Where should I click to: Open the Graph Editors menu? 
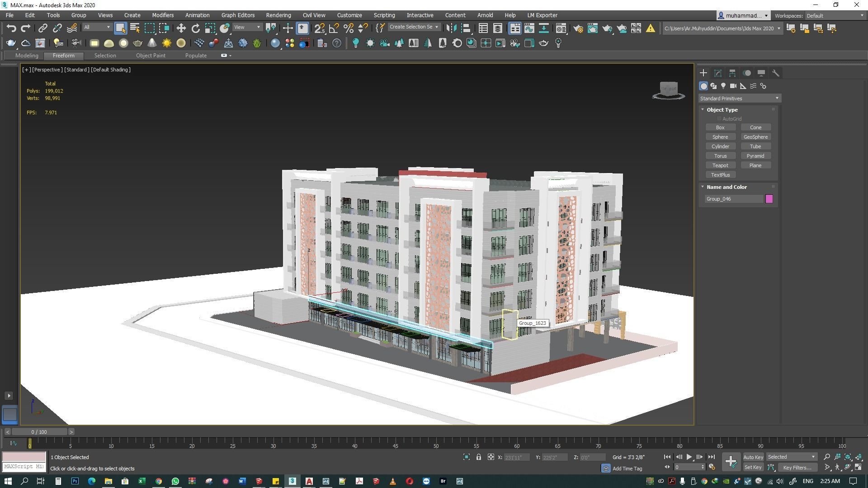tap(238, 15)
